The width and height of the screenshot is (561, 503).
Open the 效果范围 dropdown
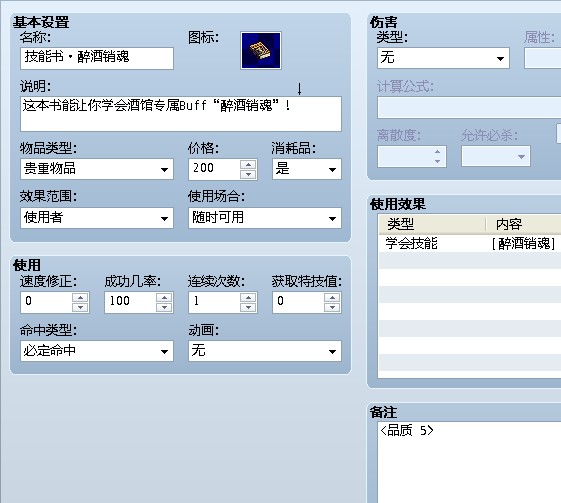97,218
